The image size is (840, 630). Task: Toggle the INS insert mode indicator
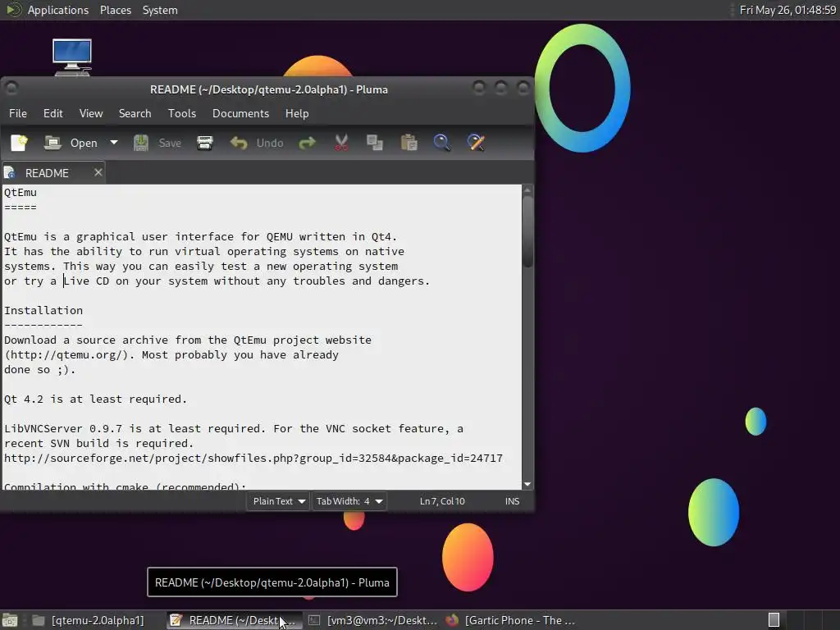pyautogui.click(x=512, y=501)
